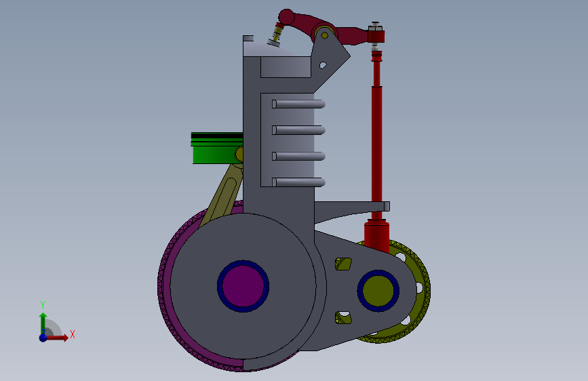Select the topmost cooling fin on the cylinder
588x381 pixels.
click(298, 104)
